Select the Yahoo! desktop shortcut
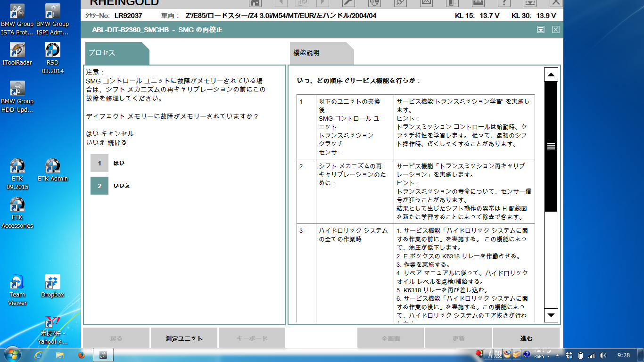Screen dimensions: 644x362 click(x=52, y=330)
